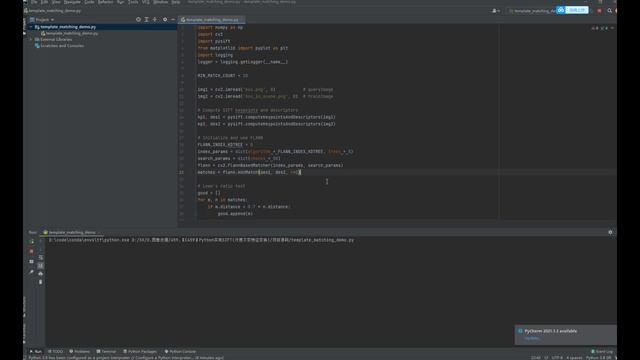Click Select Opened File target icon
The image size is (640, 360).
click(138, 20)
